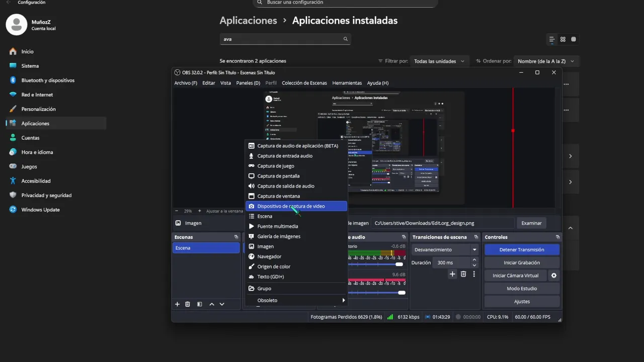
Task: Open Ajustar a la ventana scaling dropdown
Action: (224, 211)
